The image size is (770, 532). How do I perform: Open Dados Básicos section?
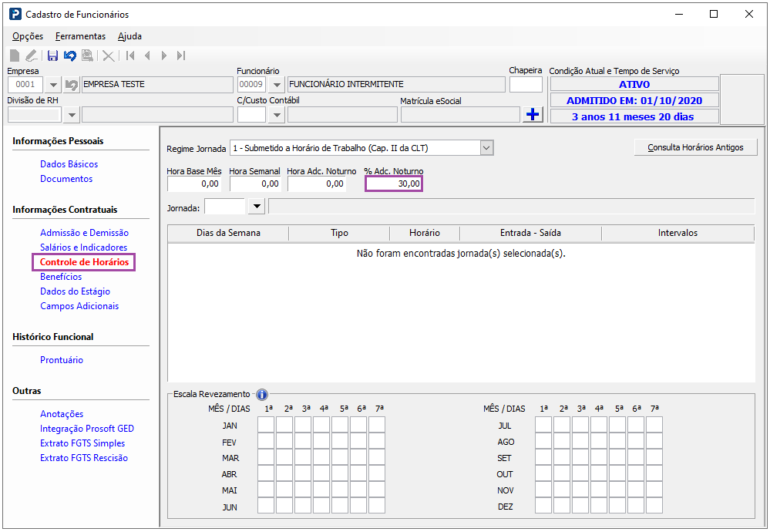pyautogui.click(x=69, y=164)
